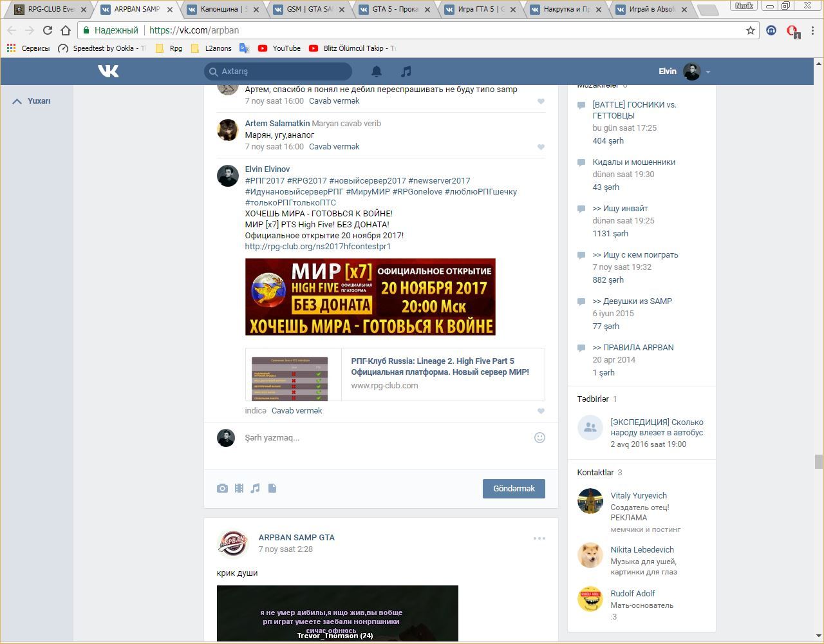Switch to Капонщина browser tab
The image size is (824, 644).
coord(222,9)
